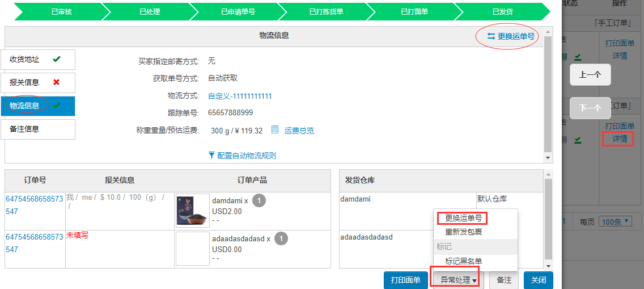Click scroll-down arrow of 物流信息 panel scrollbar
The height and width of the screenshot is (289, 644).
[548, 157]
